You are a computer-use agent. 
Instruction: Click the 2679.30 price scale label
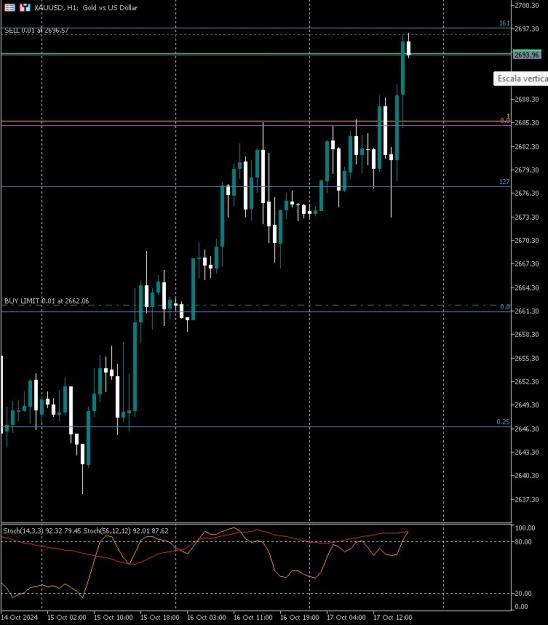click(527, 170)
